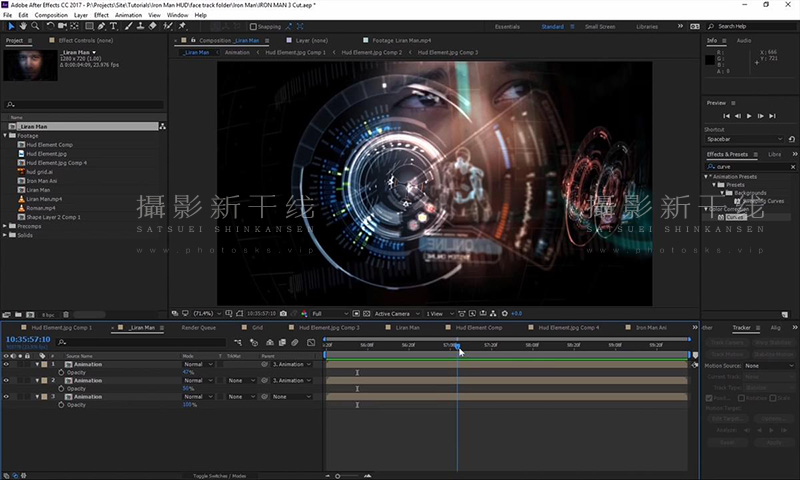Open the magnification 71.4% dropdown
Image resolution: width=800 pixels, height=480 pixels.
tap(207, 314)
